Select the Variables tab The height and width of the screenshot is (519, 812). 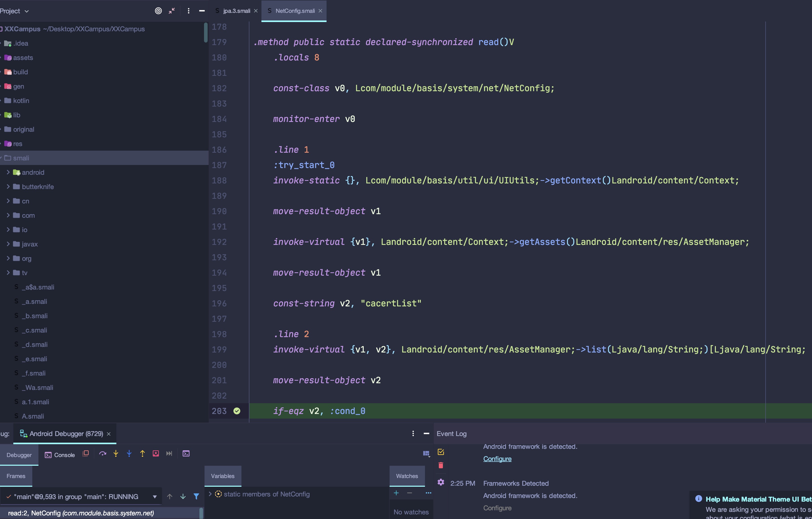[x=222, y=476]
